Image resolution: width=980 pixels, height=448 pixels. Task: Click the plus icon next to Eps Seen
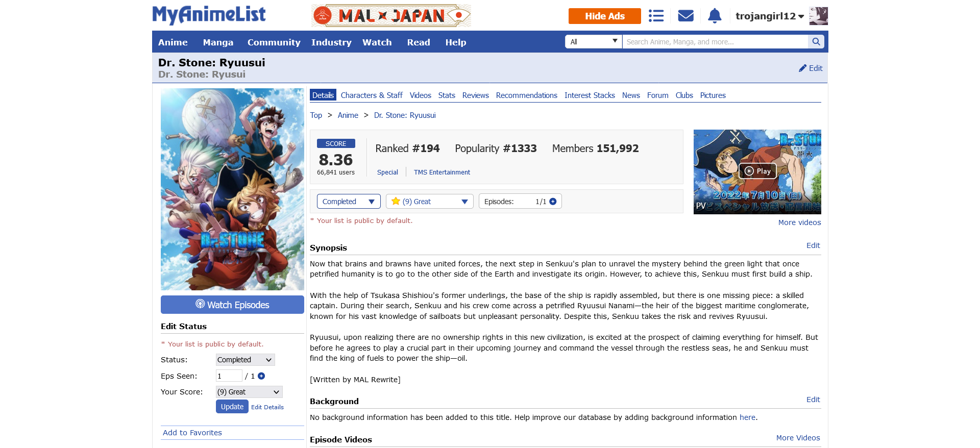click(261, 376)
